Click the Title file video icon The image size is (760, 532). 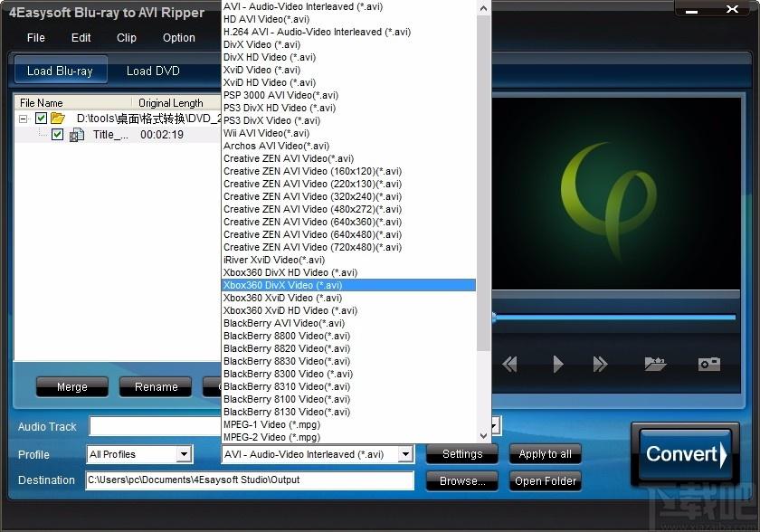click(77, 135)
